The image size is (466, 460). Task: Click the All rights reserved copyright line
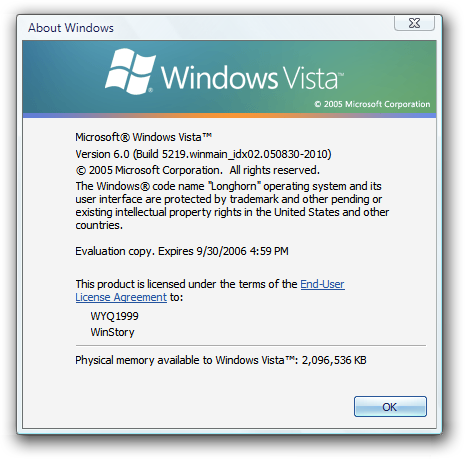coord(197,170)
